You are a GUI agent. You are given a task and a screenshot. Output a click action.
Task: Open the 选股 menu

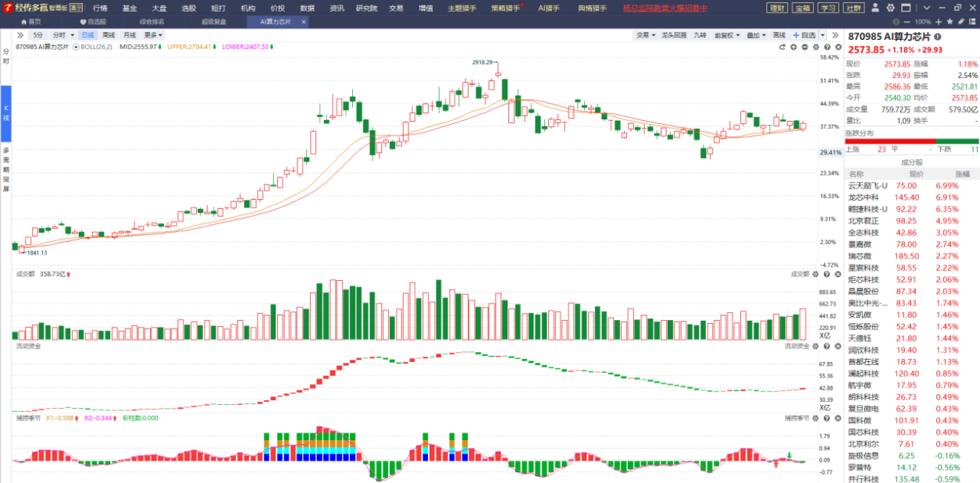tap(188, 8)
